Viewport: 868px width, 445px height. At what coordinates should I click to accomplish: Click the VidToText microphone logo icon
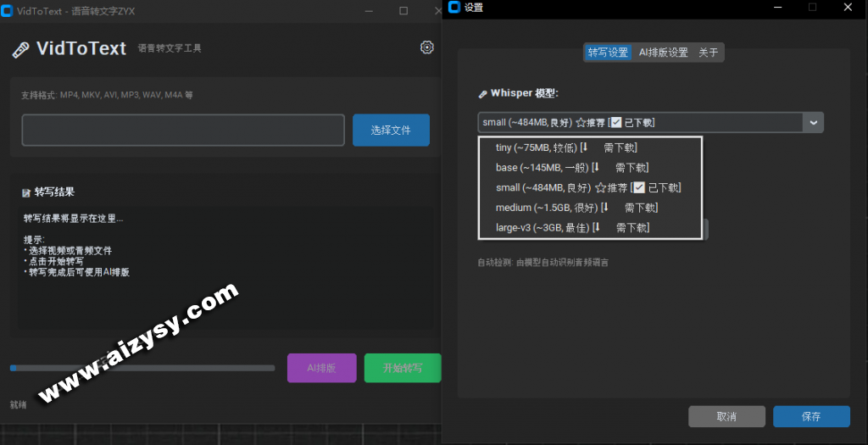point(20,50)
